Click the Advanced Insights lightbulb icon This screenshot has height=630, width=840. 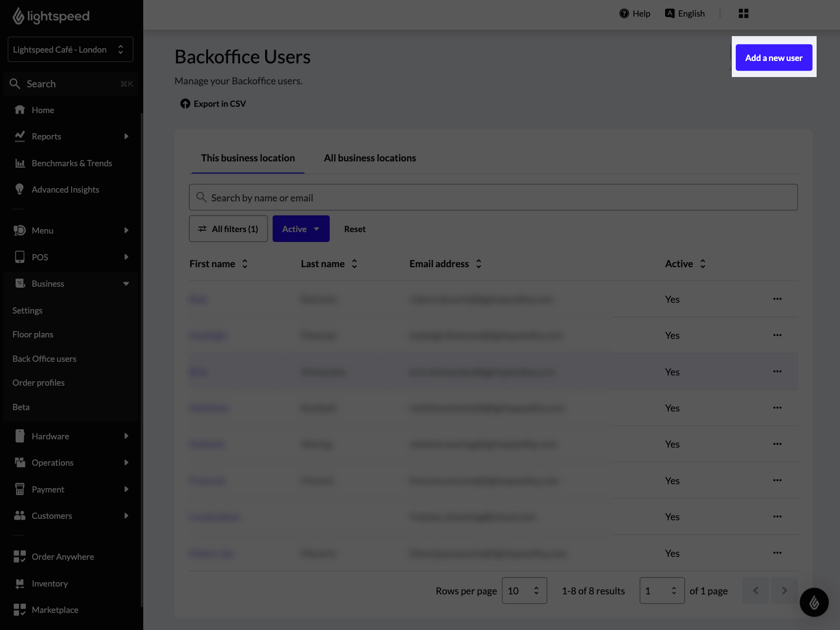click(19, 190)
